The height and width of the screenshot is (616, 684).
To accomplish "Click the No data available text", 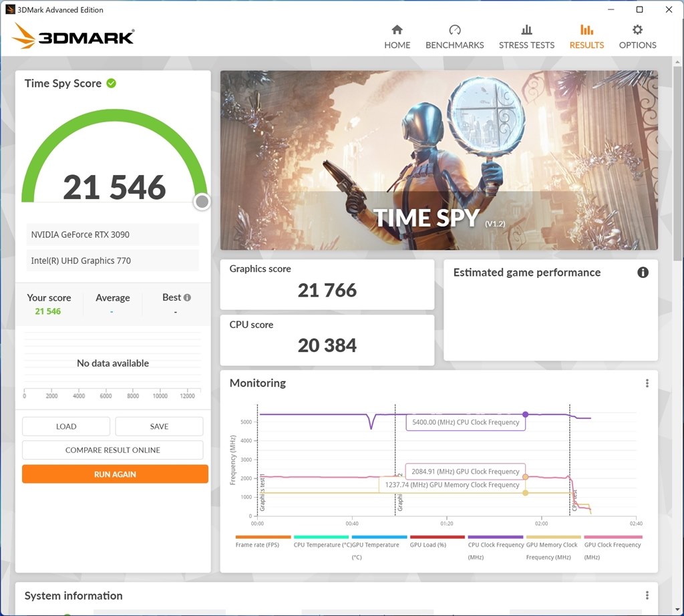I will click(112, 363).
